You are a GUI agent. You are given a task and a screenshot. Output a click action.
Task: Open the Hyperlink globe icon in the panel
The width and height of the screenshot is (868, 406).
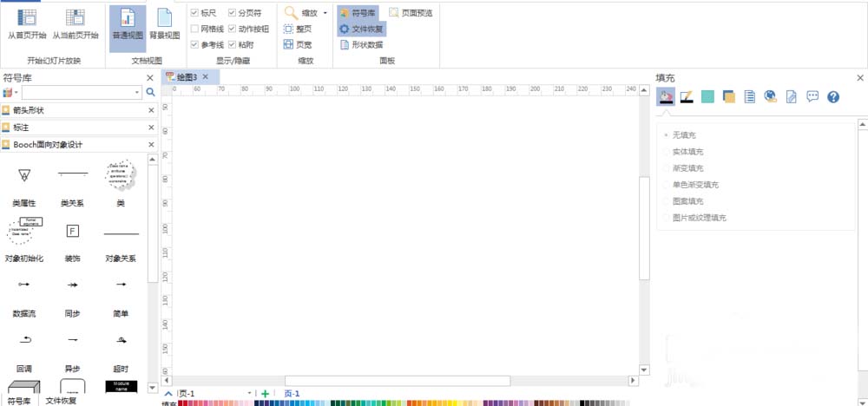770,97
